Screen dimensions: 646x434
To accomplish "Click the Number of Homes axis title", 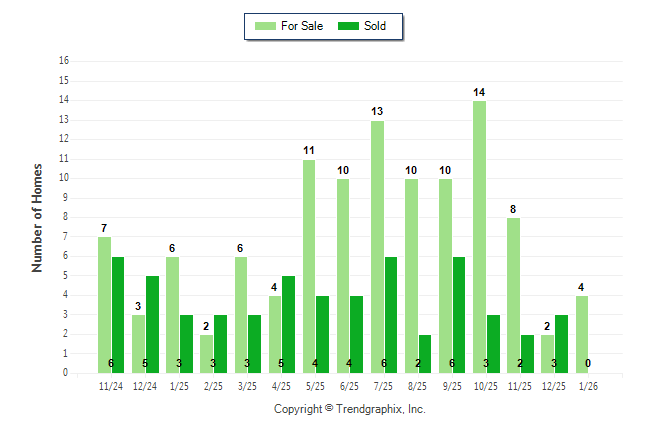I will [x=38, y=217].
